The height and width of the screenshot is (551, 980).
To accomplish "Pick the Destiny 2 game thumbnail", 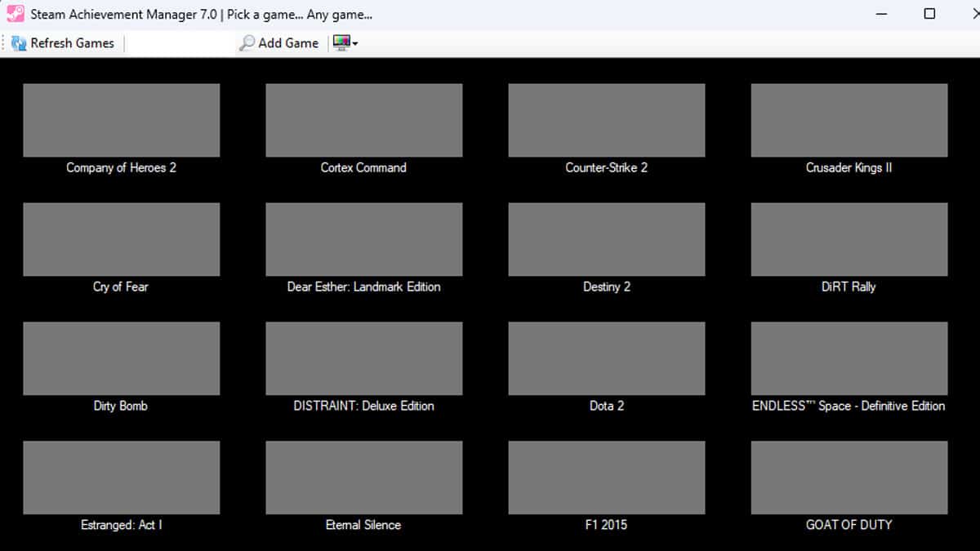I will click(606, 239).
